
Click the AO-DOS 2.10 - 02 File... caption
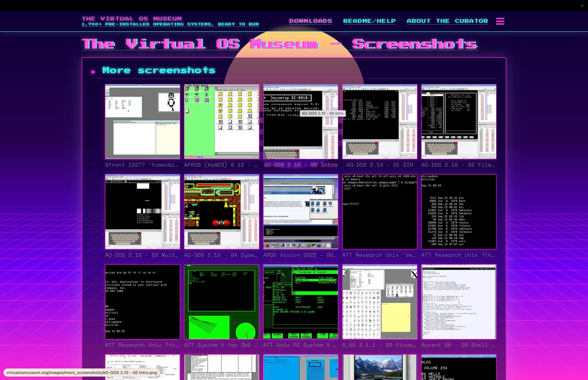[x=458, y=165]
